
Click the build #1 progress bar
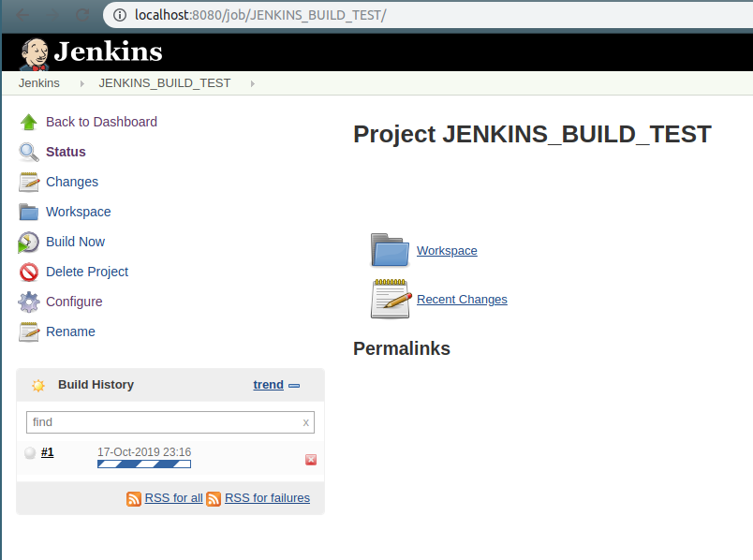(x=144, y=464)
